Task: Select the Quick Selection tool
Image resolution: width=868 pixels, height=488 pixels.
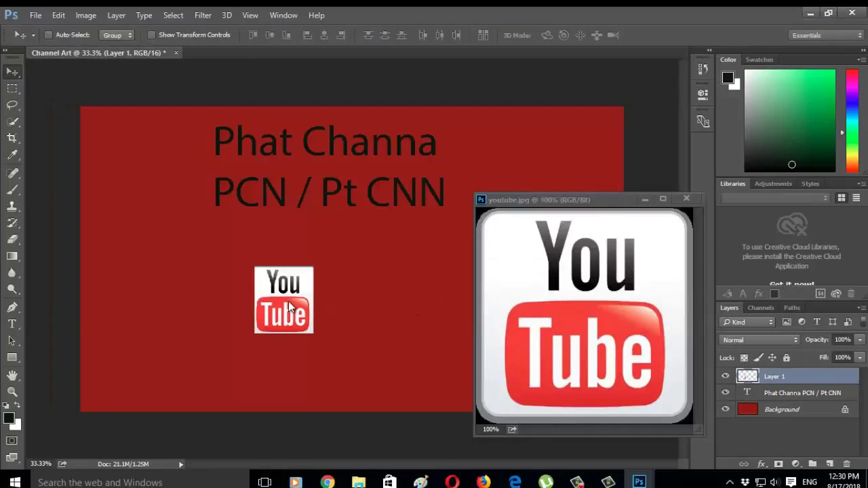Action: click(x=12, y=122)
